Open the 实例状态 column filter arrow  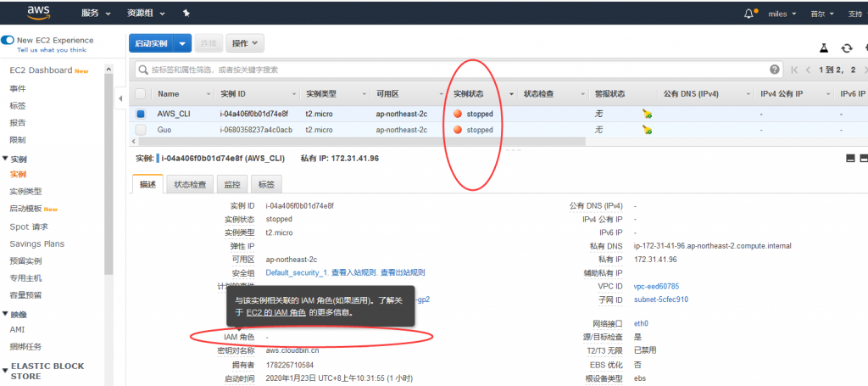[x=511, y=94]
